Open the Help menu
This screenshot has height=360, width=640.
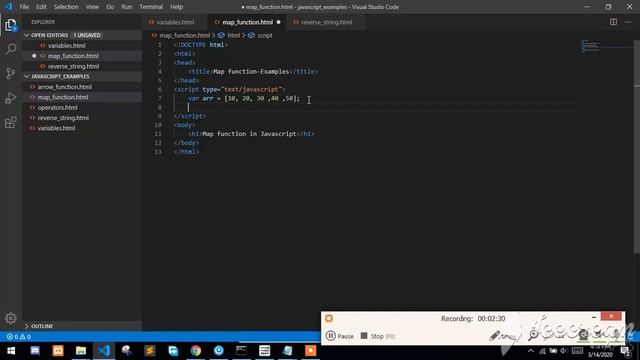(x=176, y=7)
